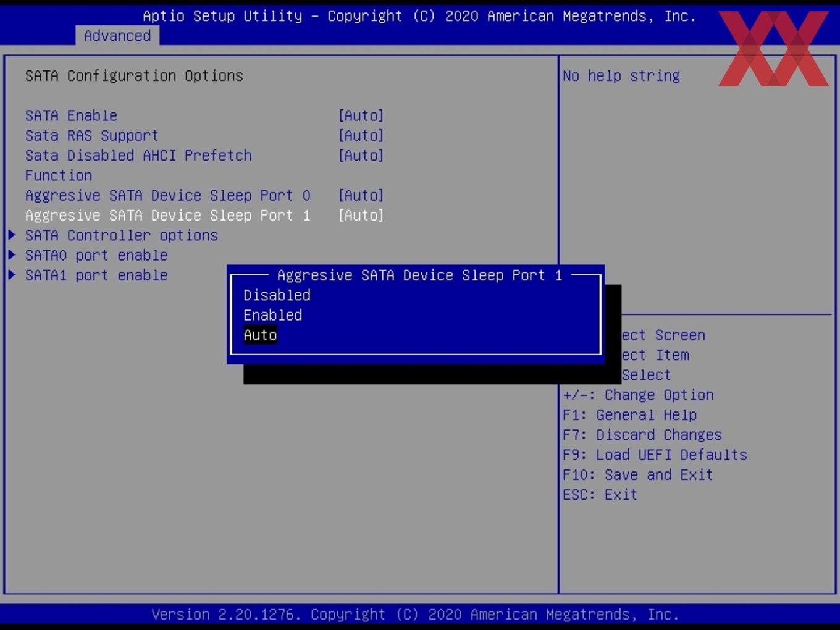Open SATA0 port enable submenu
Image resolution: width=840 pixels, height=630 pixels.
[96, 255]
